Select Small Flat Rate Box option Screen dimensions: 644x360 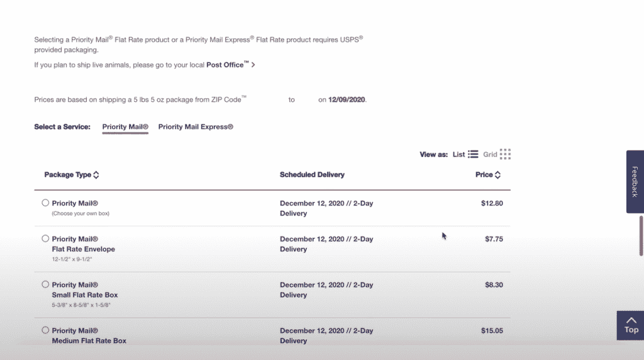45,285
